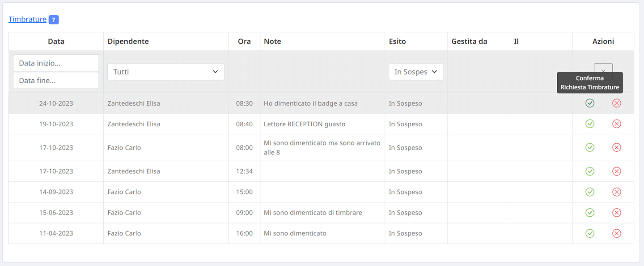Confirm the 14-09-2023 15:00 request

point(590,192)
